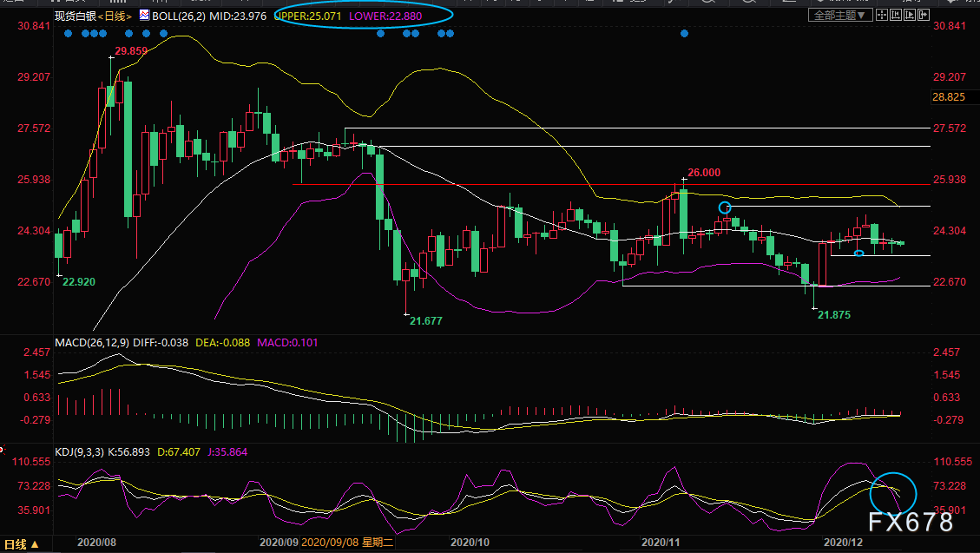Click the blue news dot above November peak
Viewport: 980px width, 553px height.
[x=684, y=33]
